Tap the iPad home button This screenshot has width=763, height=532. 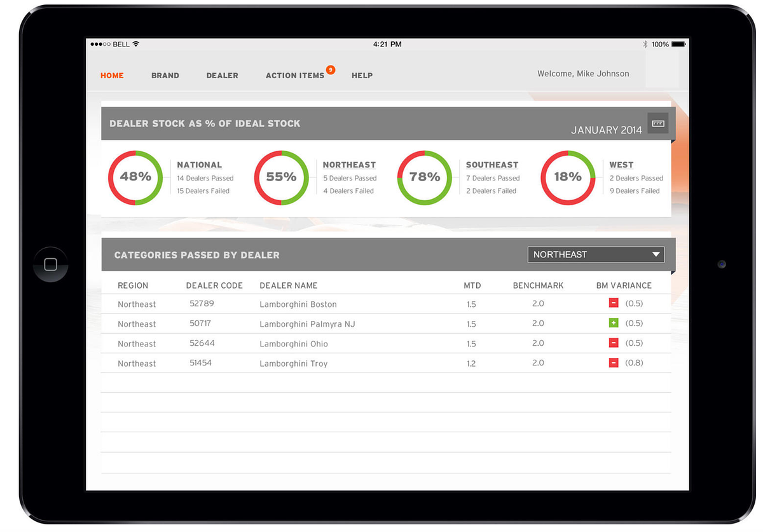click(51, 264)
